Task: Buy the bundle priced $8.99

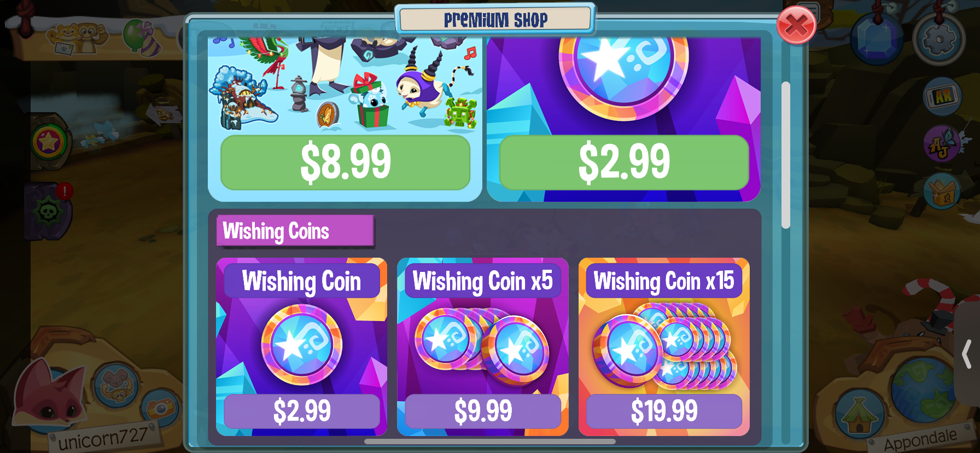Action: pos(345,162)
